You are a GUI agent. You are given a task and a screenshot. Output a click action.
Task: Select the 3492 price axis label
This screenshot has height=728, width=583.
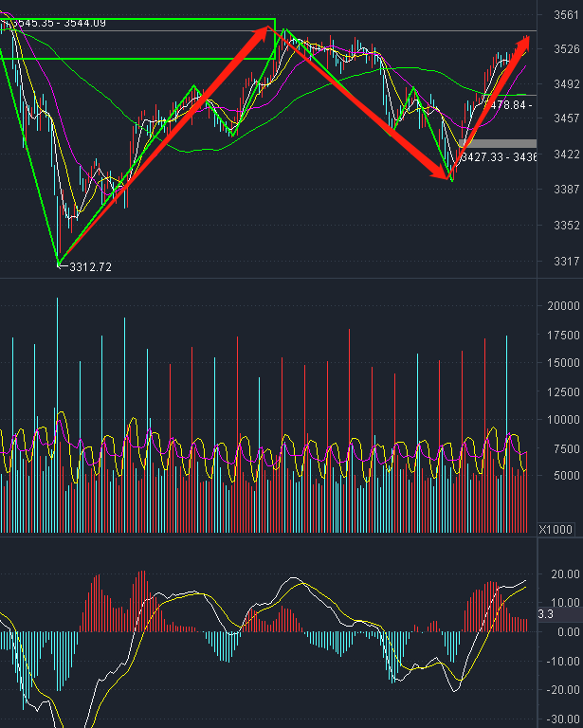(x=566, y=84)
